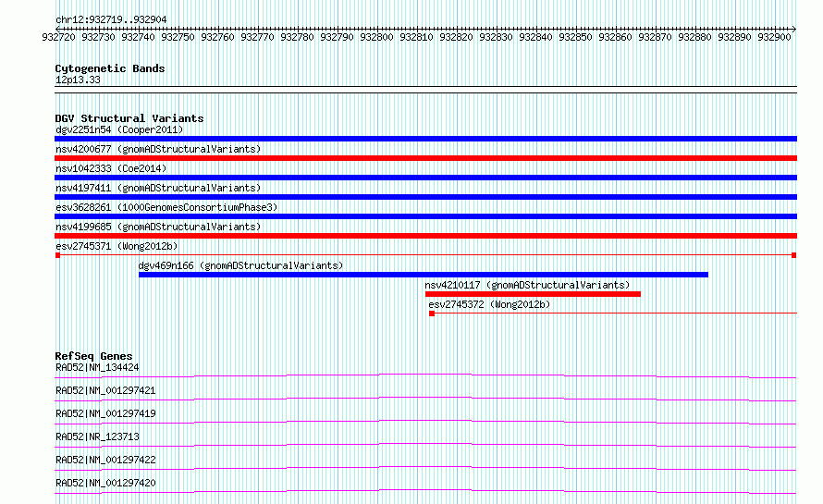Click the chr12:932719..932904 region label
823x504 pixels.
[111, 19]
